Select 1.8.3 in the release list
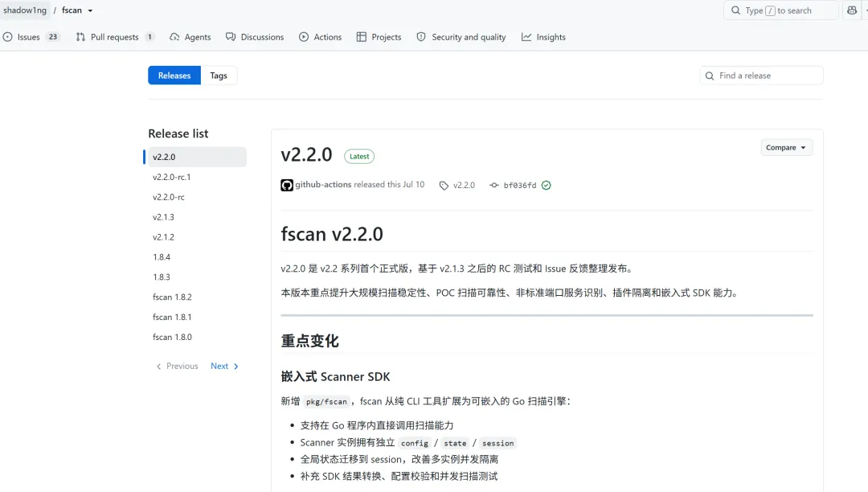868x492 pixels. (x=162, y=277)
